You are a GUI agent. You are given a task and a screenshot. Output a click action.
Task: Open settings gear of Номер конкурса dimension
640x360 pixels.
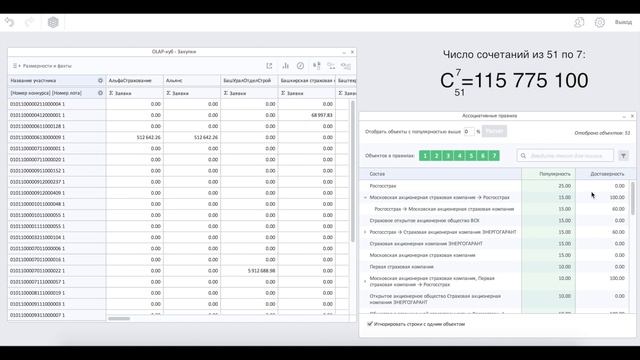click(x=100, y=93)
